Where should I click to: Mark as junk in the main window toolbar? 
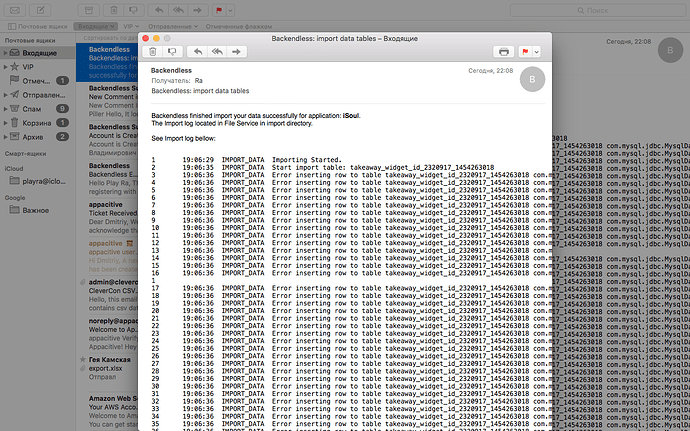pyautogui.click(x=133, y=10)
